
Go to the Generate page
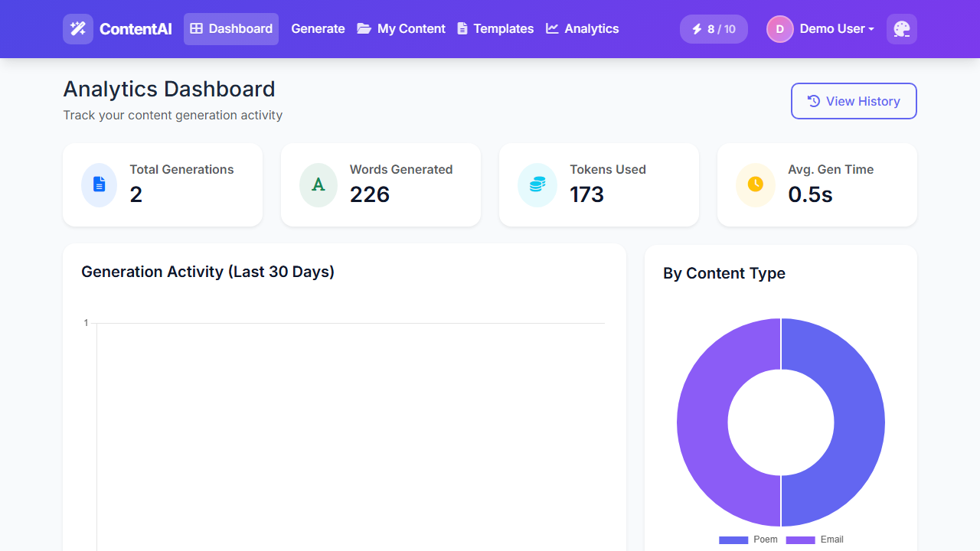(x=318, y=29)
